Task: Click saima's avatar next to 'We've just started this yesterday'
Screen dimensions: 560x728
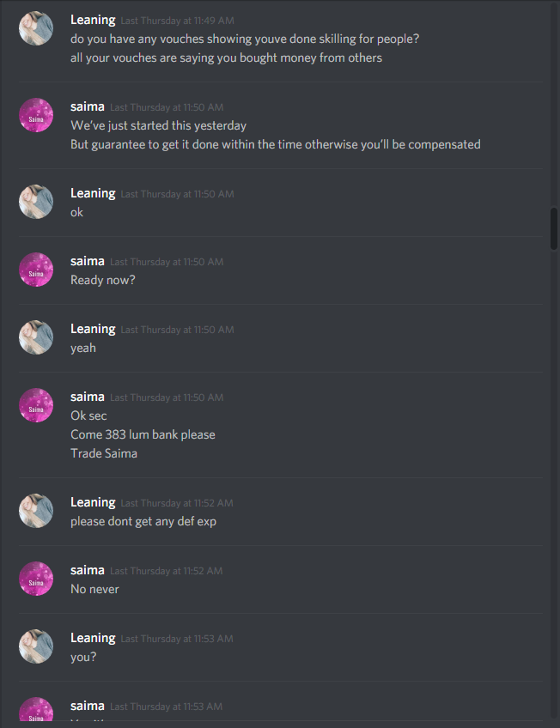Action: click(x=36, y=115)
